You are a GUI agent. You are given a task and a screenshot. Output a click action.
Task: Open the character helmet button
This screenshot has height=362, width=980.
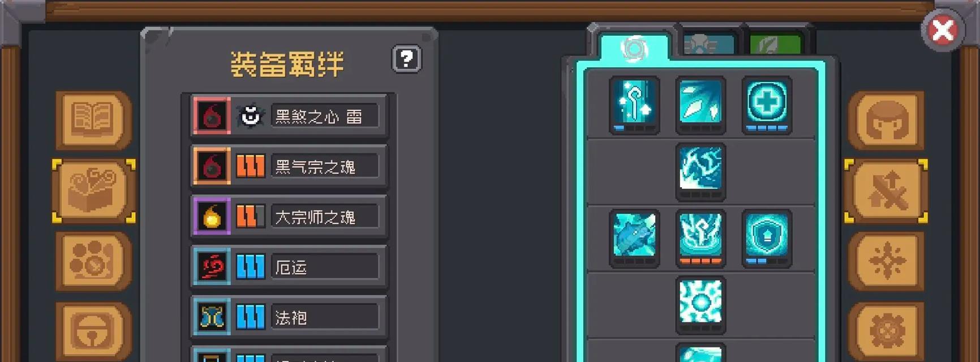point(886,120)
